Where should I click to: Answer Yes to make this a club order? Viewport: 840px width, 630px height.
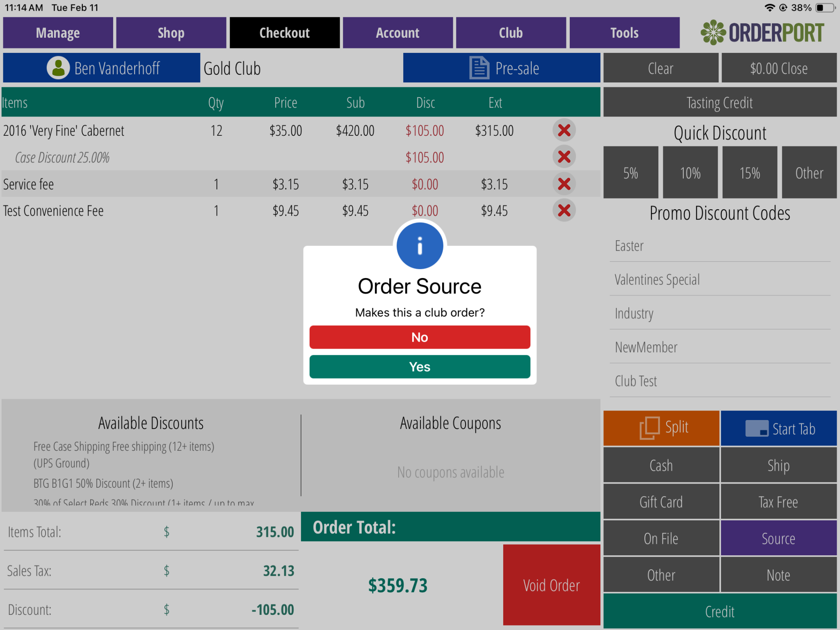point(419,367)
